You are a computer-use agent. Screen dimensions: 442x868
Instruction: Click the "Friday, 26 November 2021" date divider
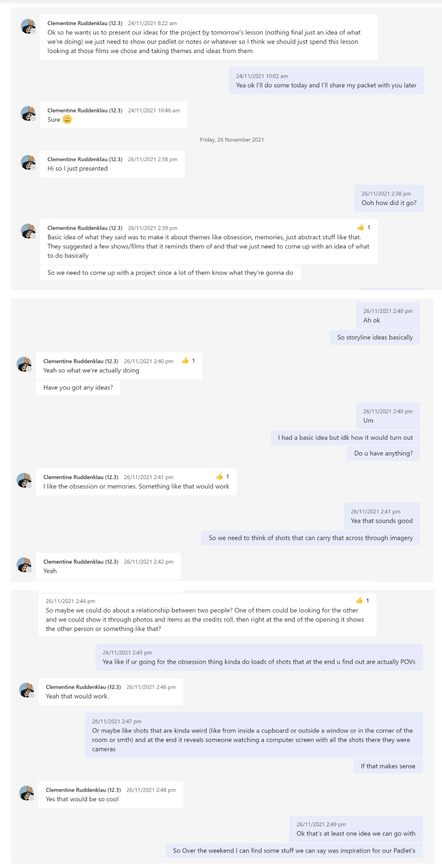(231, 139)
